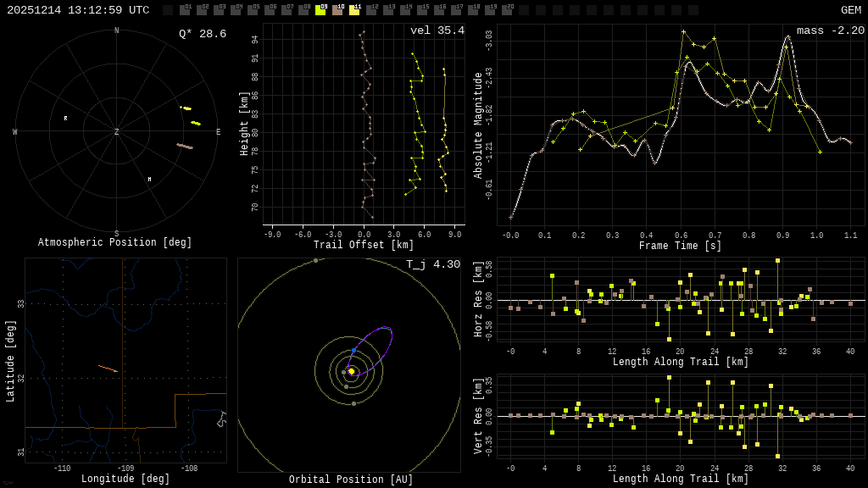Click the M marker in sky plot

coord(149,179)
